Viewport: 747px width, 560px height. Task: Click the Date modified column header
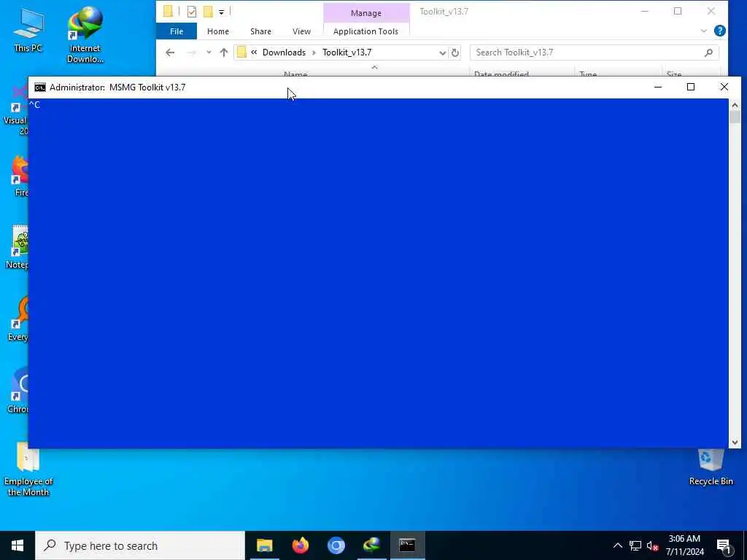[501, 74]
